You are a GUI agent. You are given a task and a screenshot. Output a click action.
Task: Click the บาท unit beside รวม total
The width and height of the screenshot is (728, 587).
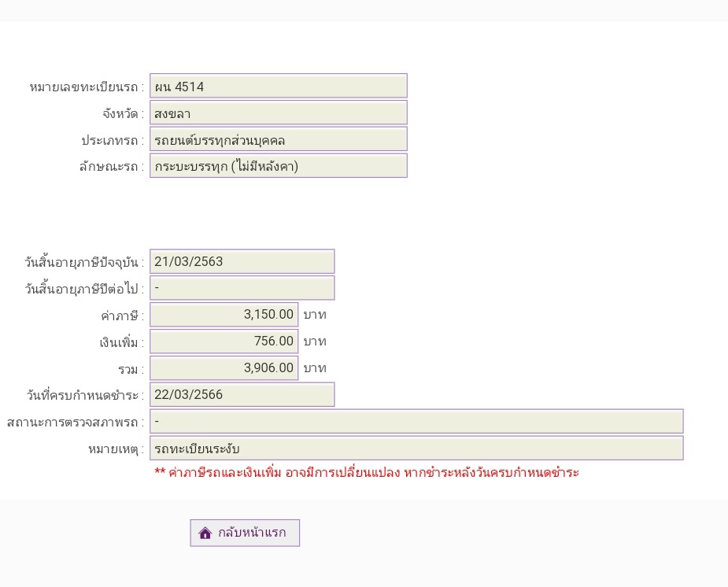315,368
